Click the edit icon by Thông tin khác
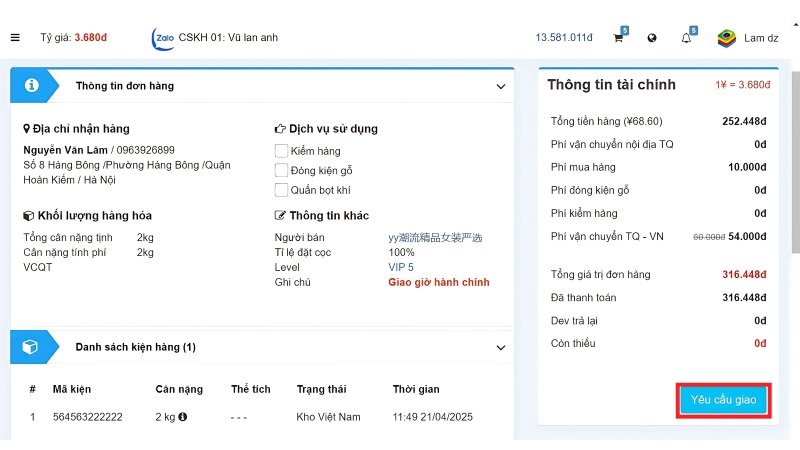This screenshot has width=800, height=450. (x=280, y=215)
